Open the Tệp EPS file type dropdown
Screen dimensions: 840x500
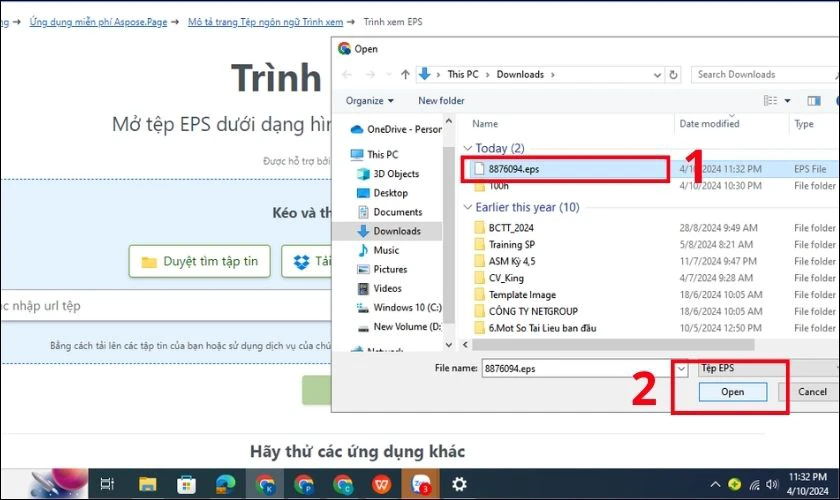pyautogui.click(x=760, y=369)
